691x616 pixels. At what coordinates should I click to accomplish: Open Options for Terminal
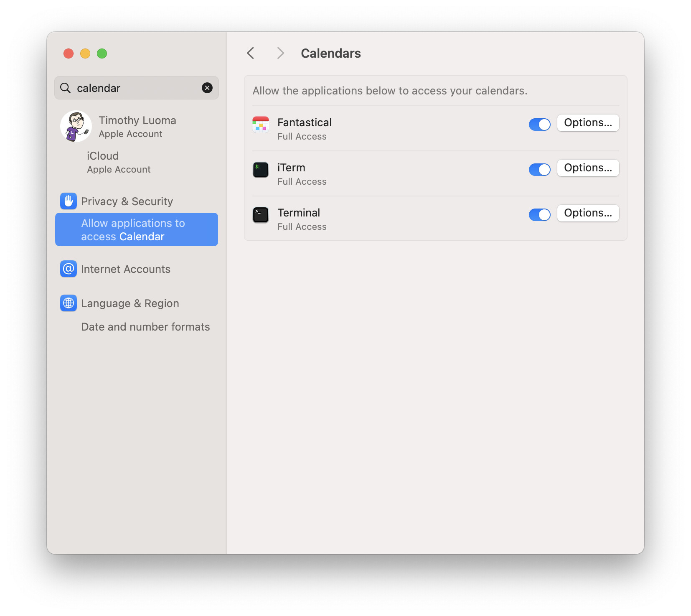pyautogui.click(x=588, y=213)
